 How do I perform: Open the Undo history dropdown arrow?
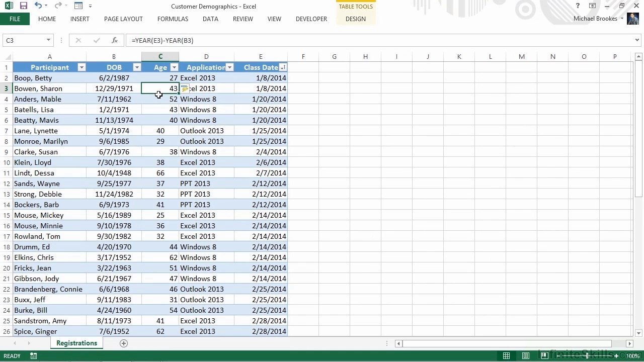pyautogui.click(x=46, y=6)
